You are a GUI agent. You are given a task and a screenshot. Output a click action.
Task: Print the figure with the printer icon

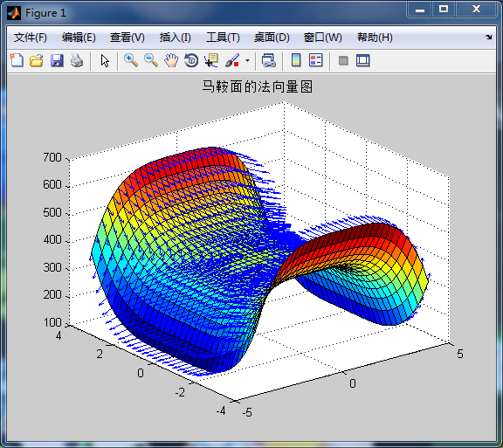tap(77, 60)
